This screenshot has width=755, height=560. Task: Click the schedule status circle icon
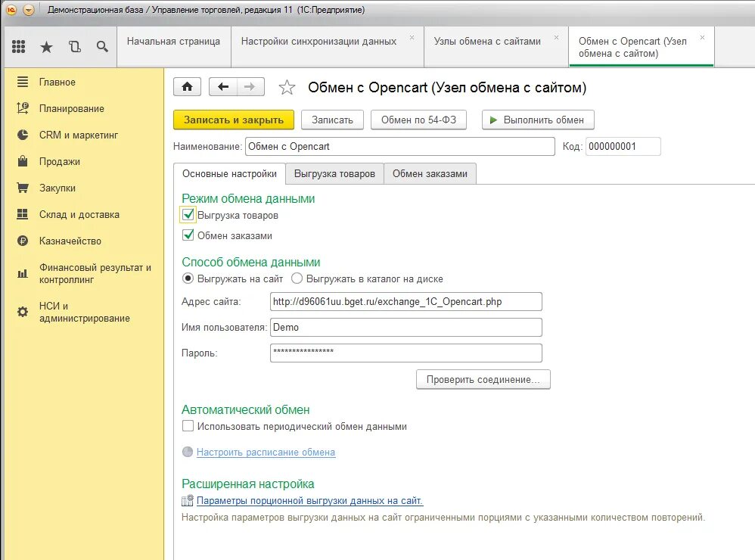point(188,452)
